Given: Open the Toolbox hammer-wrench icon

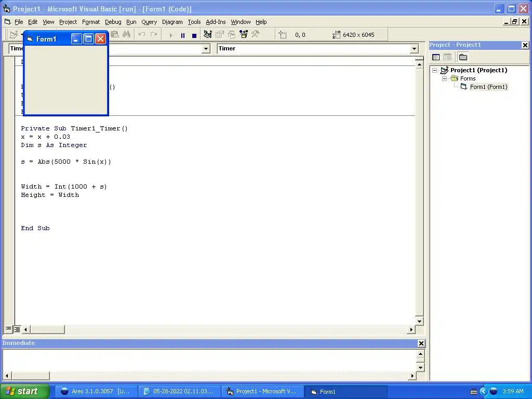Looking at the screenshot, I should click(x=255, y=35).
